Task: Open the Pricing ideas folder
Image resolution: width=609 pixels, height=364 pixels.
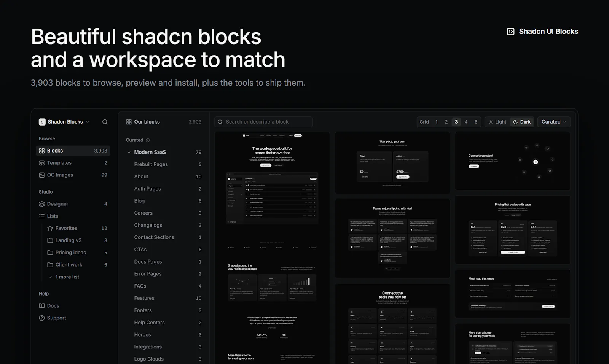Action: click(77, 253)
